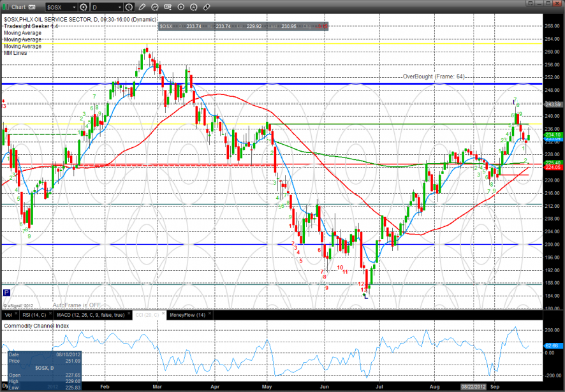Close the RSI (14, C) tab
Screen dimensions: 565x392
[50, 314]
